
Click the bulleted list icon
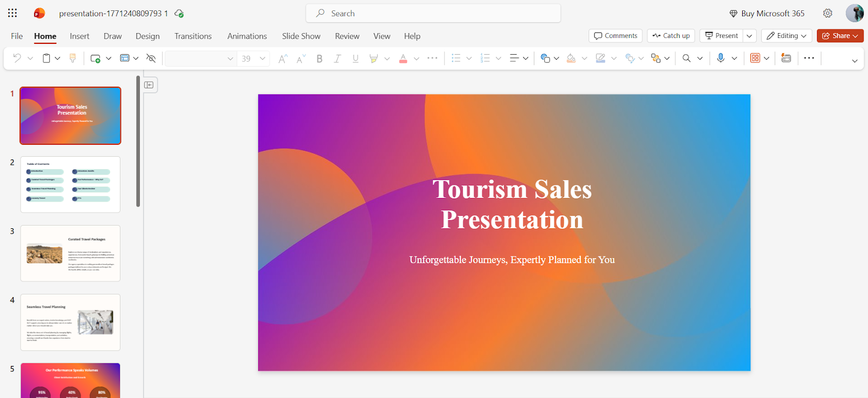tap(456, 58)
